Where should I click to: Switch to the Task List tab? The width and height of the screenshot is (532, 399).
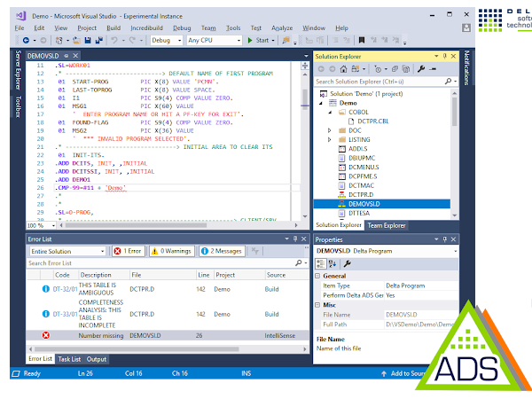coord(69,359)
